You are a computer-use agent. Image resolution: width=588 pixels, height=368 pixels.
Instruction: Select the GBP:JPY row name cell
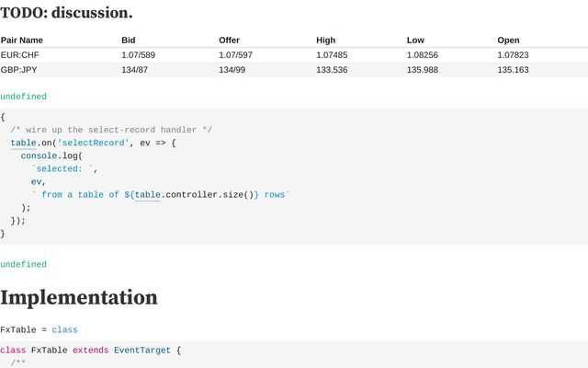pos(18,70)
